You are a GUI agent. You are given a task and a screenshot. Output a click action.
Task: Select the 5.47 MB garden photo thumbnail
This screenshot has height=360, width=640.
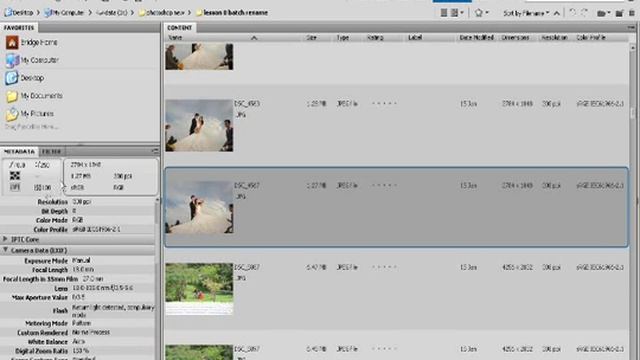[x=199, y=289]
